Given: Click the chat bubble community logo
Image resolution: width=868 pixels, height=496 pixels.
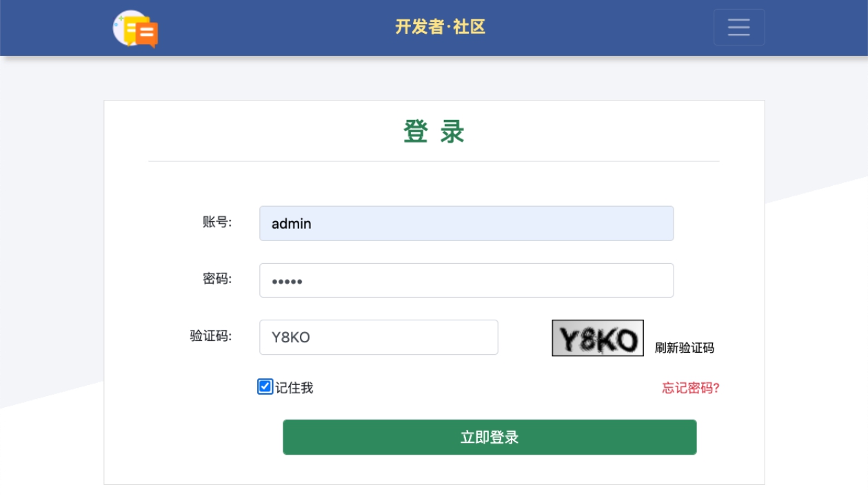Looking at the screenshot, I should coord(136,28).
